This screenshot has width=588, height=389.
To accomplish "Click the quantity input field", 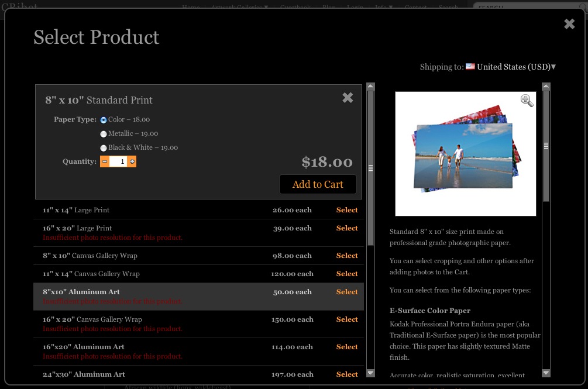I will (x=118, y=161).
